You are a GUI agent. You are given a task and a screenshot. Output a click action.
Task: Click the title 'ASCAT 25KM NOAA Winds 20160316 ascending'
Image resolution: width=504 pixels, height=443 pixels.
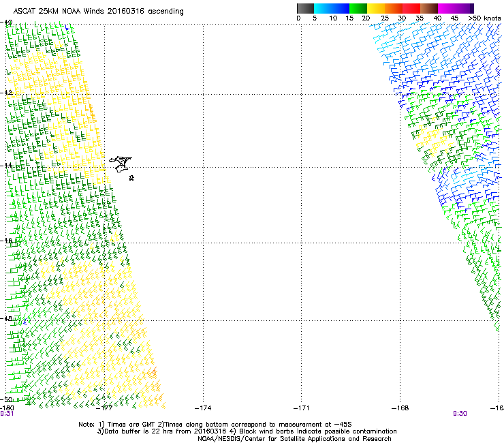[x=98, y=12]
